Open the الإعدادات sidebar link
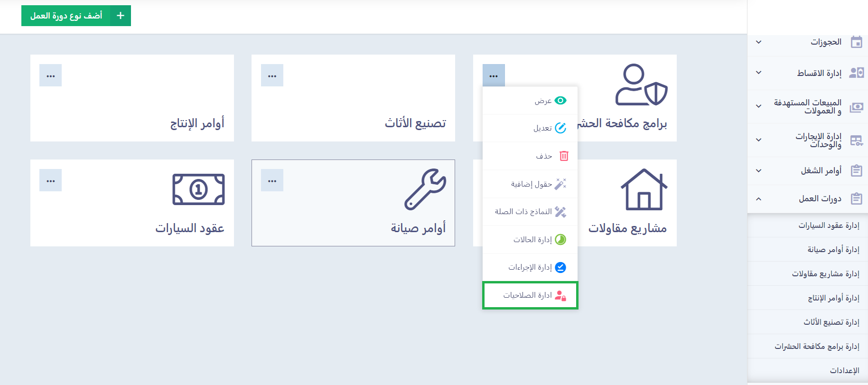Screen dimensions: 868x385 [844, 371]
